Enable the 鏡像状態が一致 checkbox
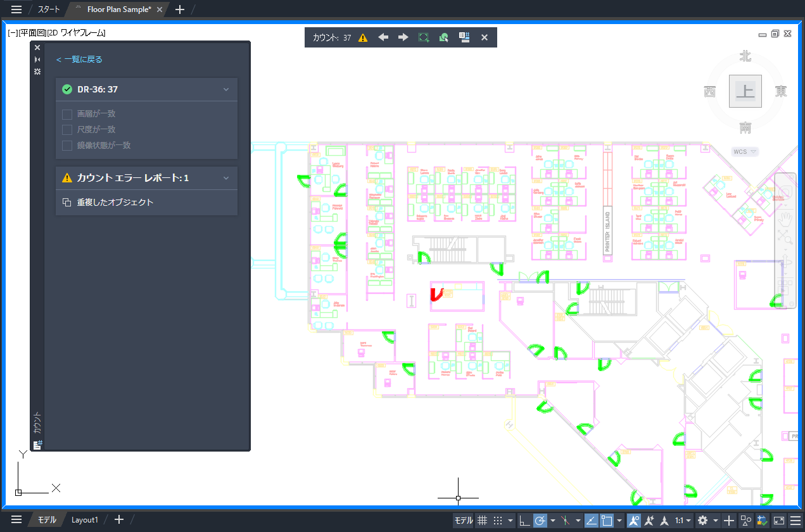Screen dimensions: 805x532 point(67,145)
